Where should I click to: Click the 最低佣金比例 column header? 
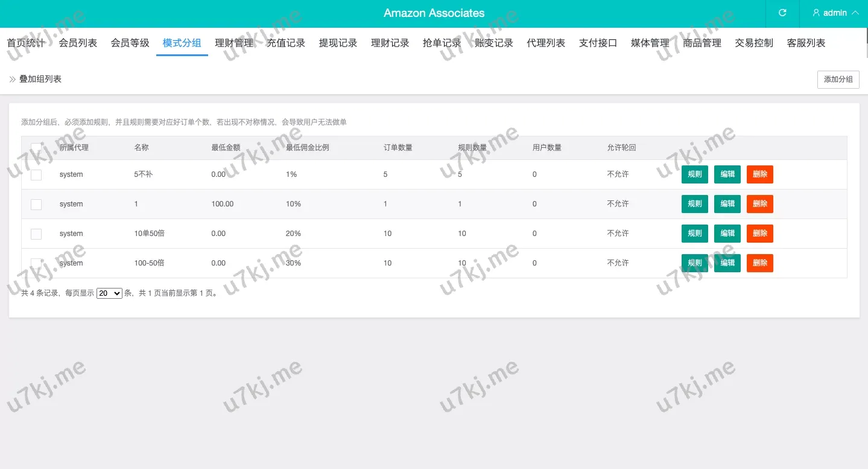point(307,148)
